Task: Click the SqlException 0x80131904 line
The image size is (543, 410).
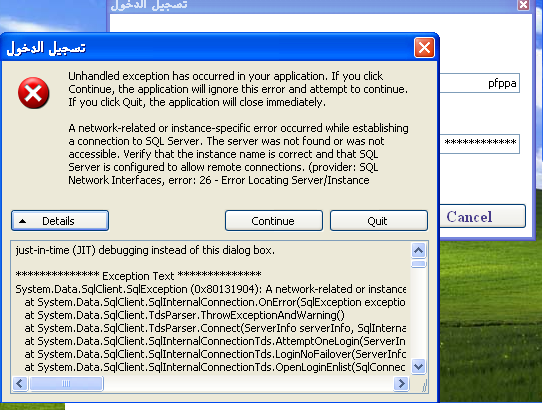Action: pos(211,289)
